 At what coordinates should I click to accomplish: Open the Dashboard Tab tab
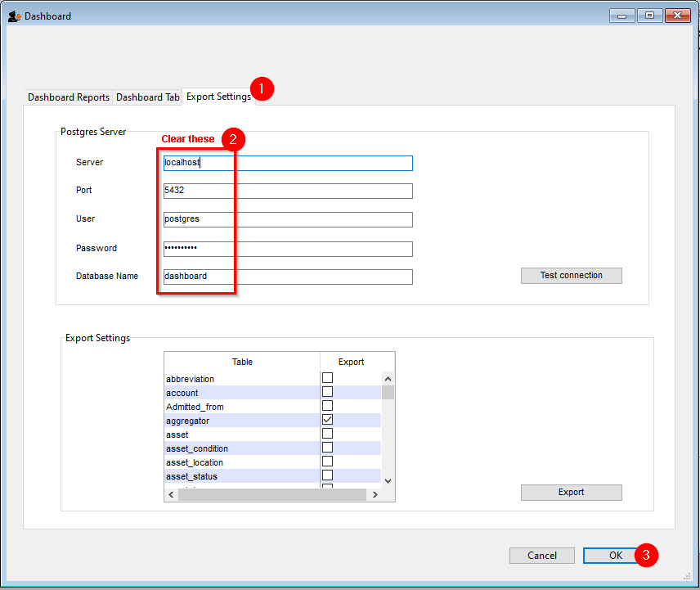tap(148, 97)
